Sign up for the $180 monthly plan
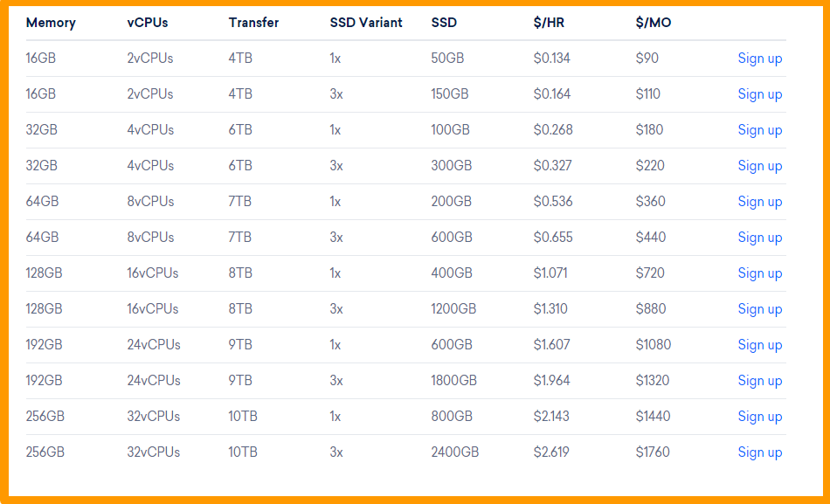The image size is (830, 504). 759,130
